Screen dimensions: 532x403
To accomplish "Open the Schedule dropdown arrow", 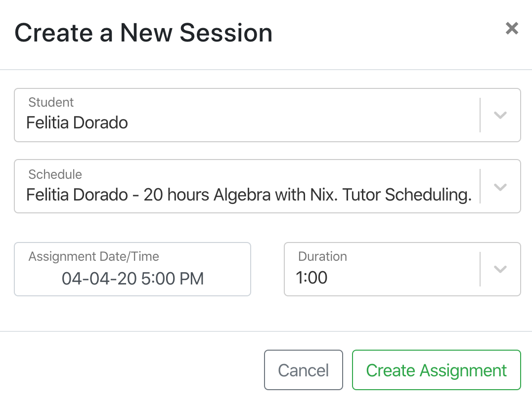I will [x=500, y=187].
